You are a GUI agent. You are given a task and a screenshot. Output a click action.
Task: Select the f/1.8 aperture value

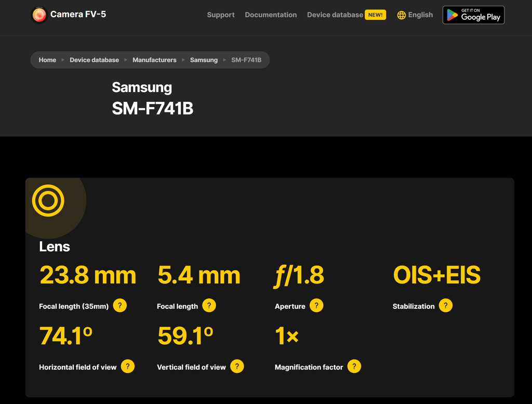pos(299,276)
